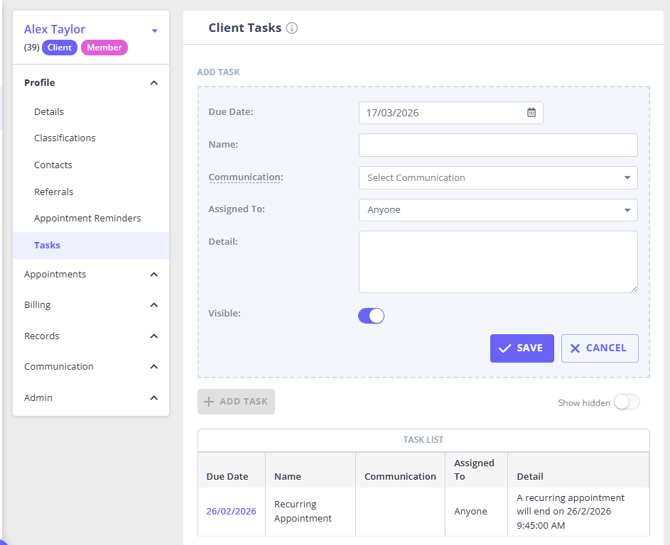Open the 26/02/2026 due date link
Screen dimensions: 670x545
pos(231,511)
